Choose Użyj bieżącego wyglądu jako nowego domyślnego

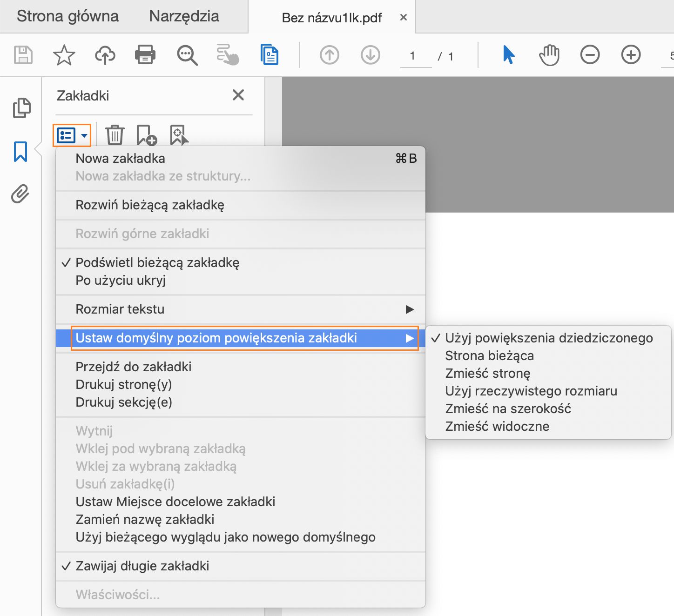tap(241, 537)
